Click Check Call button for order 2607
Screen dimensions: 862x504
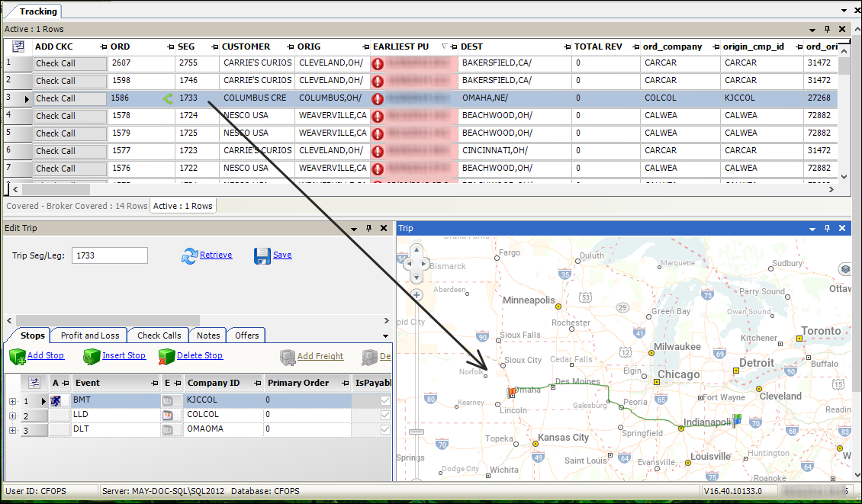point(70,64)
